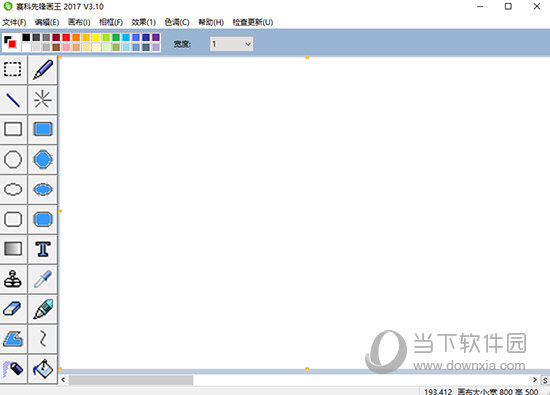Open the width dropdown list
Image resolution: width=550 pixels, height=395 pixels.
tap(232, 44)
